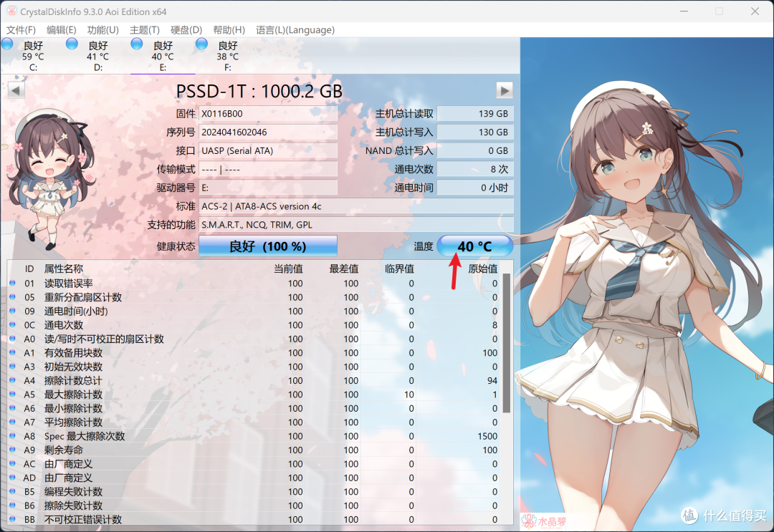Click the 通电时间 value 0 小时

click(475, 188)
